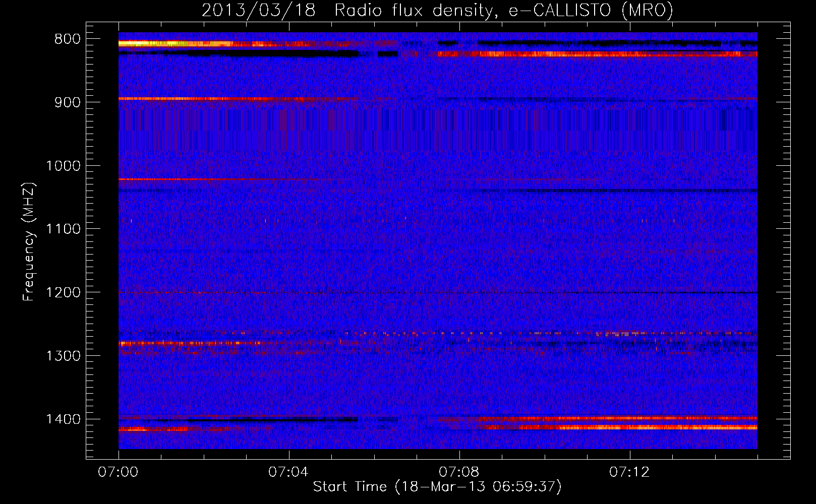This screenshot has height=504, width=816.
Task: Click the 'Frequency (MHZ)' axis title
Action: tap(29, 242)
